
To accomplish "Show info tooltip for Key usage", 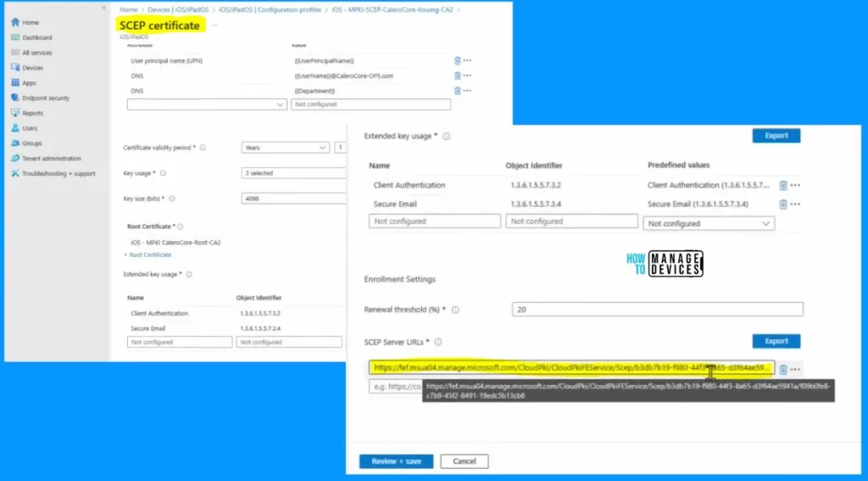I will pyautogui.click(x=164, y=173).
